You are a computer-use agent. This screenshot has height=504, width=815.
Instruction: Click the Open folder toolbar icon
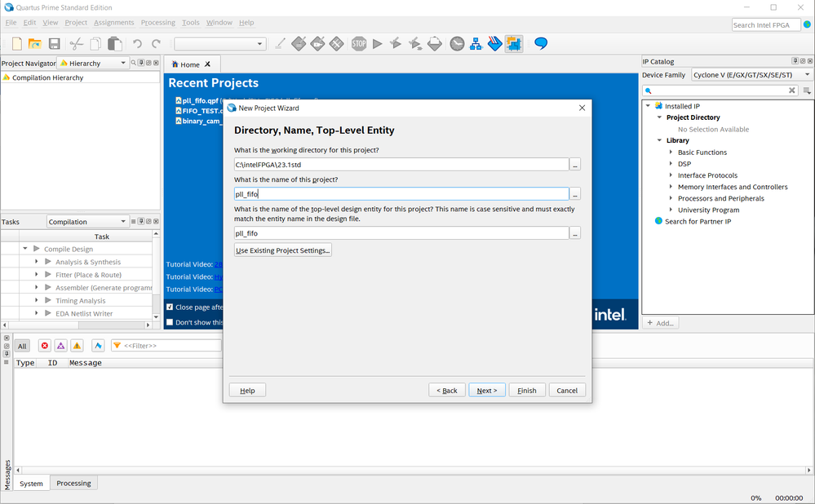click(35, 44)
